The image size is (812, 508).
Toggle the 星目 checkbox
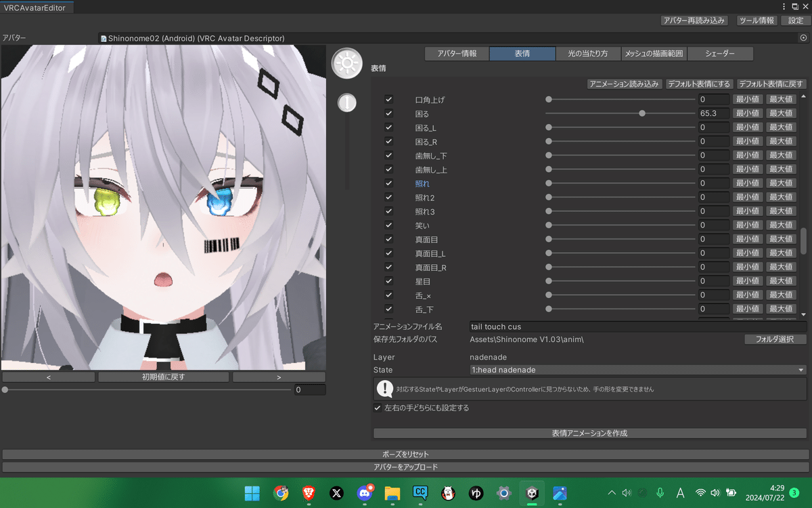tap(388, 281)
